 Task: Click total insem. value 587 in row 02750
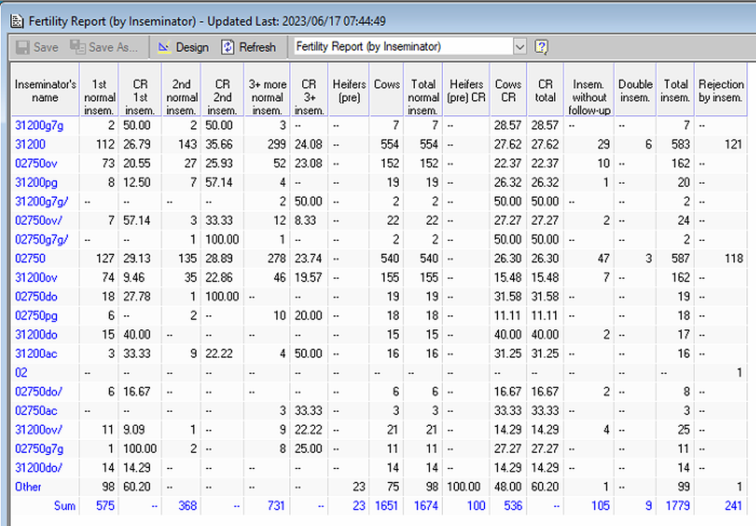pos(680,258)
